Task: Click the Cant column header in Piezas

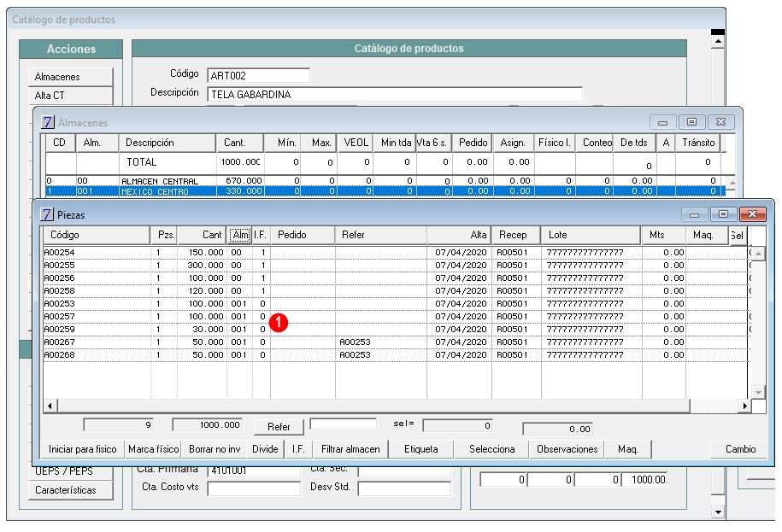Action: (x=202, y=235)
